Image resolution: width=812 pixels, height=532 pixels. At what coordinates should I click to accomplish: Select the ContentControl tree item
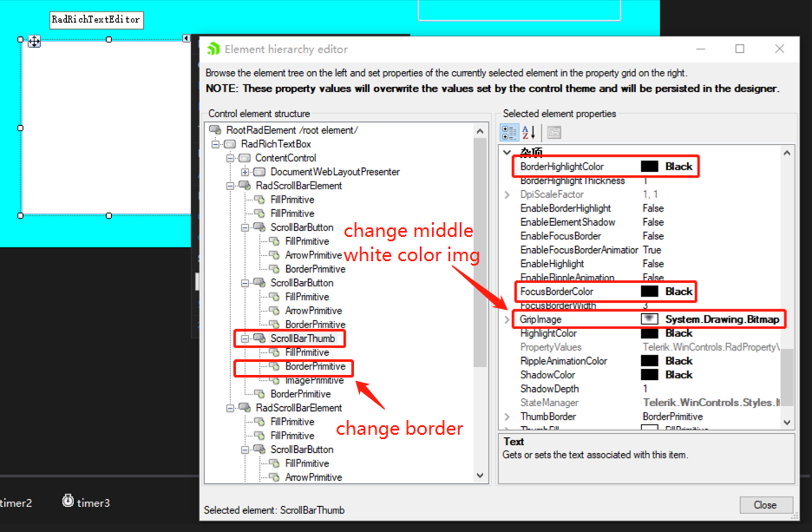(x=285, y=158)
